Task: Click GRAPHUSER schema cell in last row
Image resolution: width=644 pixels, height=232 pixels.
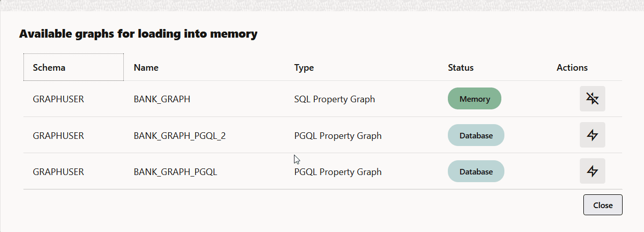Action: click(58, 172)
